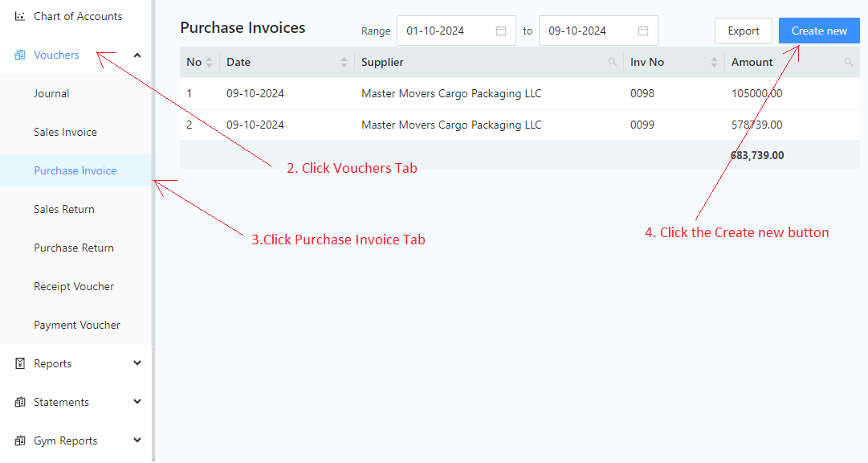Image resolution: width=868 pixels, height=463 pixels.
Task: Expand the Reports menu chevron
Action: click(x=137, y=363)
